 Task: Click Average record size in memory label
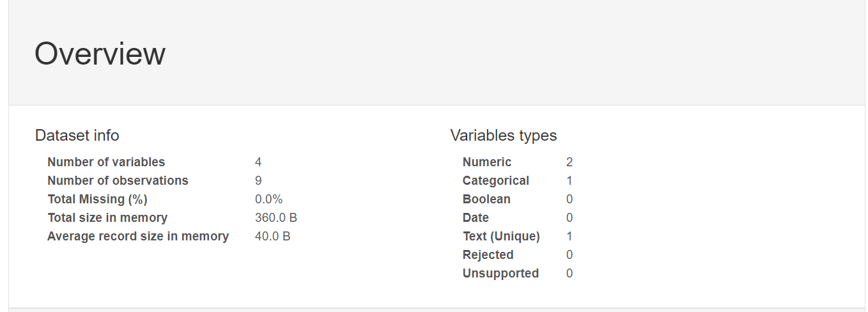(138, 237)
